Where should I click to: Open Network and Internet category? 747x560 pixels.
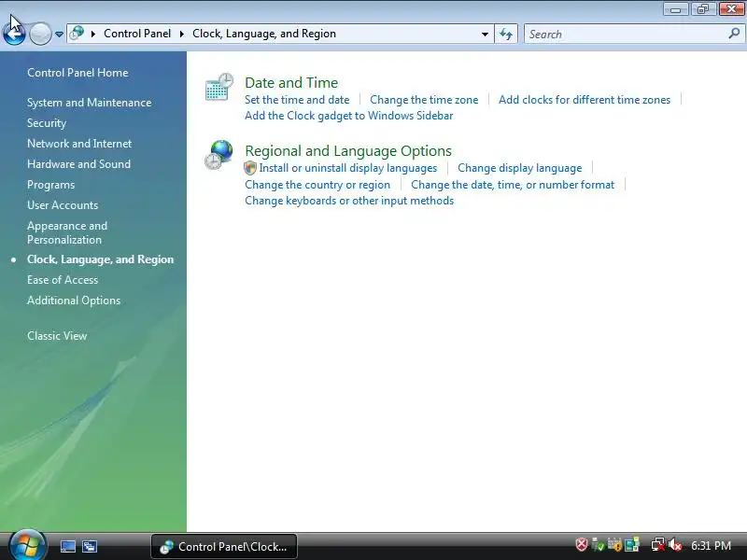[x=79, y=144]
